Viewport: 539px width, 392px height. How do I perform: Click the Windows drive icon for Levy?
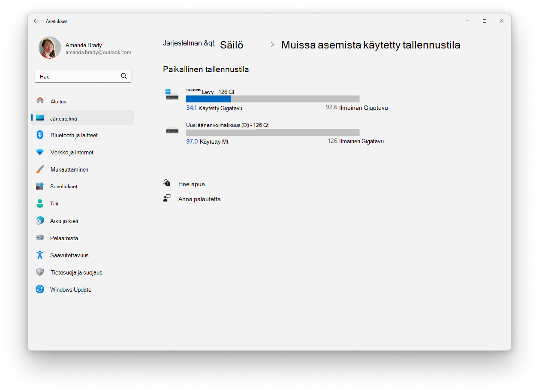tap(172, 95)
